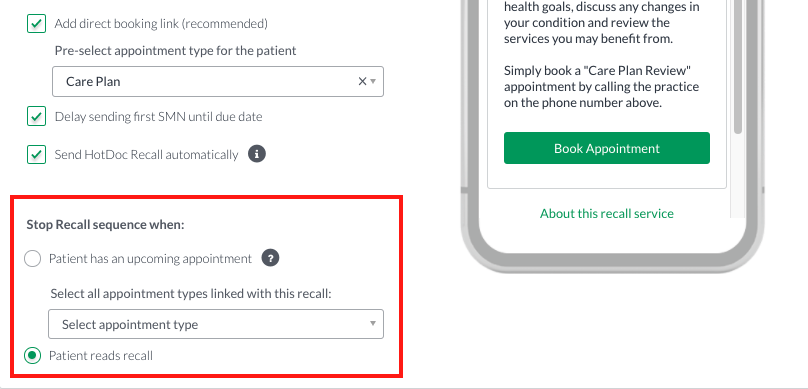Uncheck Add direct booking link checkbox
808x389 pixels.
click(x=36, y=24)
